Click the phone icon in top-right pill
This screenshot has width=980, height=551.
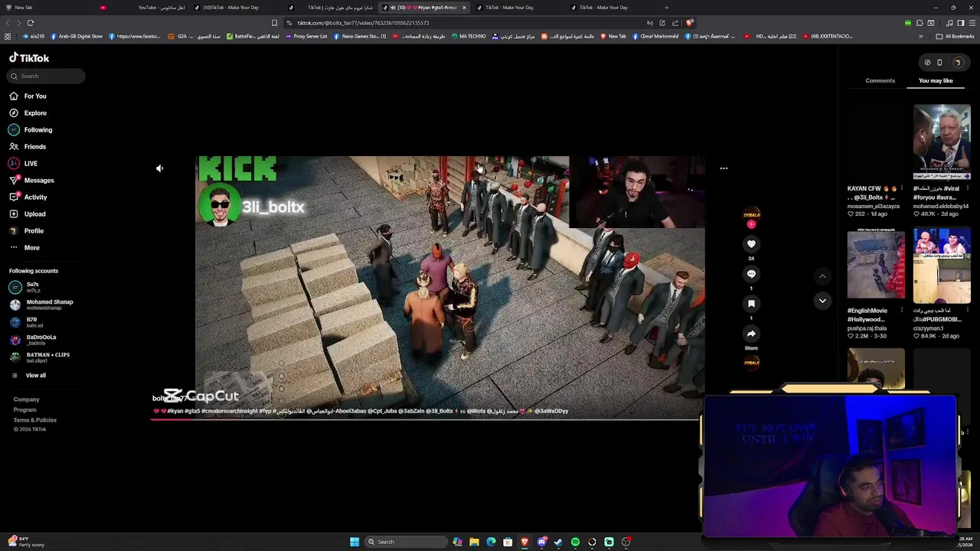(x=939, y=63)
